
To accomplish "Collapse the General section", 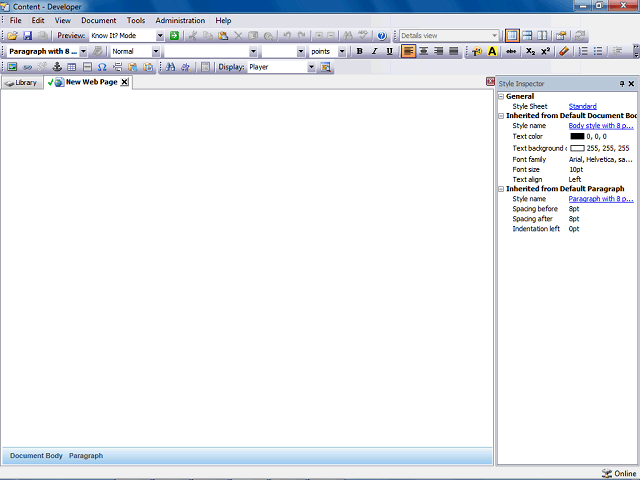I will pos(501,96).
